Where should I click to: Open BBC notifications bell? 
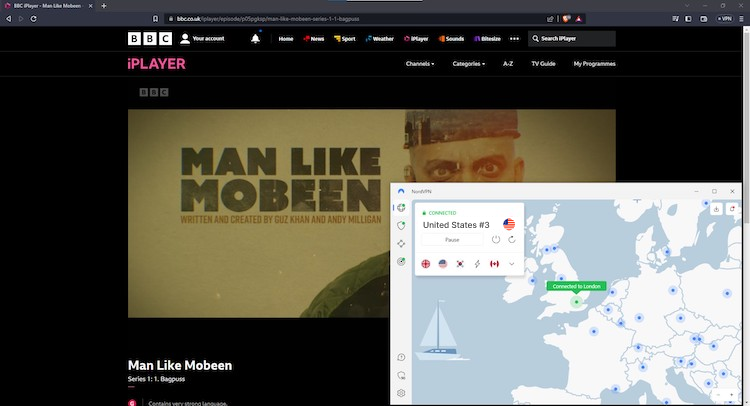tap(255, 39)
